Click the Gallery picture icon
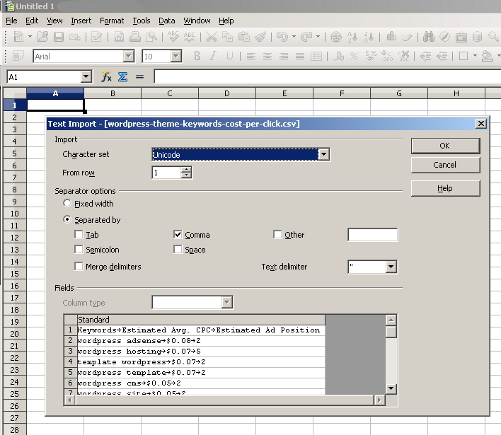Viewport: 501px width, 435px height. coord(461,37)
